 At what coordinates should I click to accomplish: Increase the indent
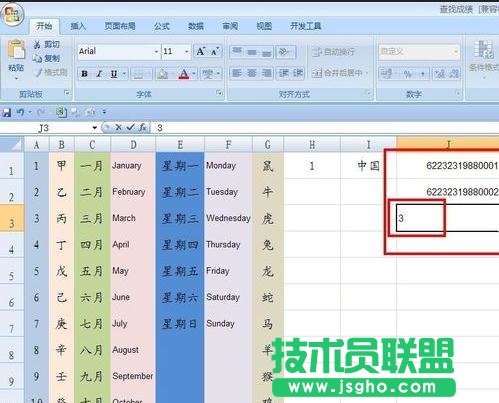pos(298,73)
